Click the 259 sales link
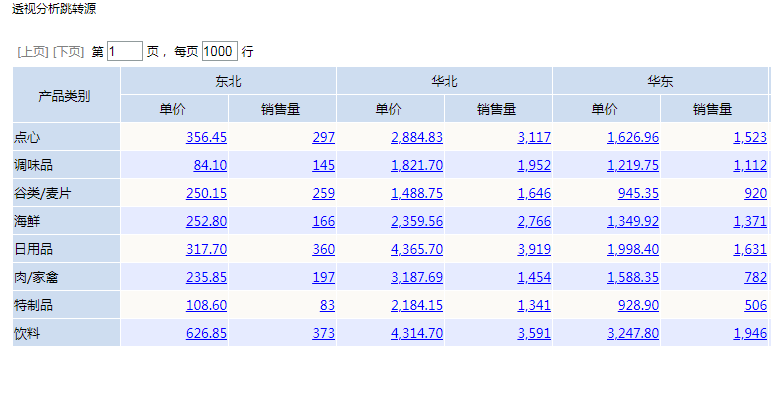Image resolution: width=771 pixels, height=393 pixels. point(324,193)
